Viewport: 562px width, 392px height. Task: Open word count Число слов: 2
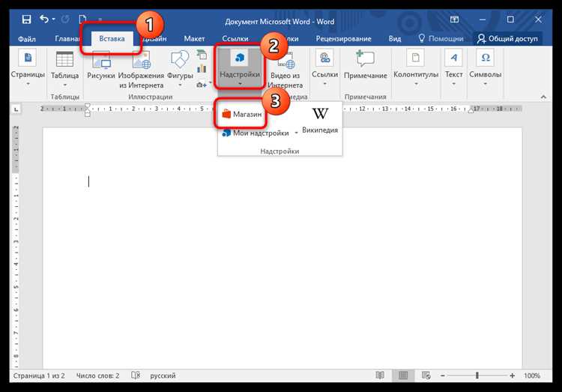pos(97,376)
